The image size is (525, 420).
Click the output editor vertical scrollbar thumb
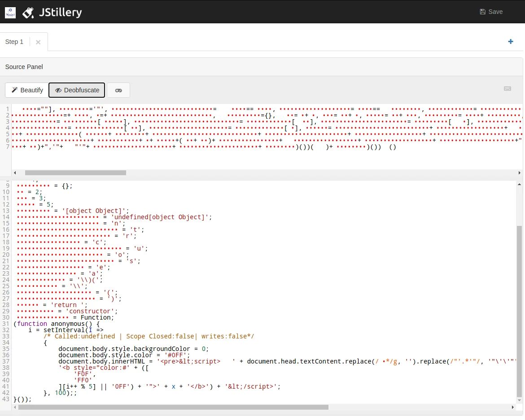pyautogui.click(x=519, y=312)
